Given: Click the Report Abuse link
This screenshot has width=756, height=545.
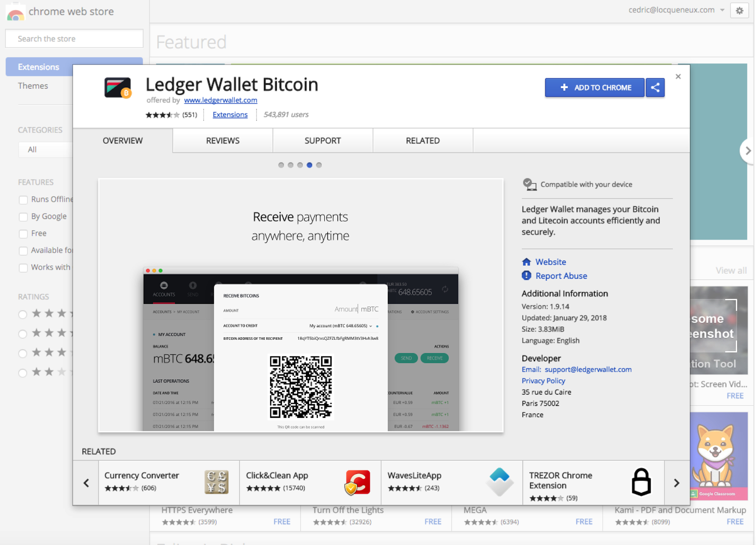Looking at the screenshot, I should click(x=561, y=276).
